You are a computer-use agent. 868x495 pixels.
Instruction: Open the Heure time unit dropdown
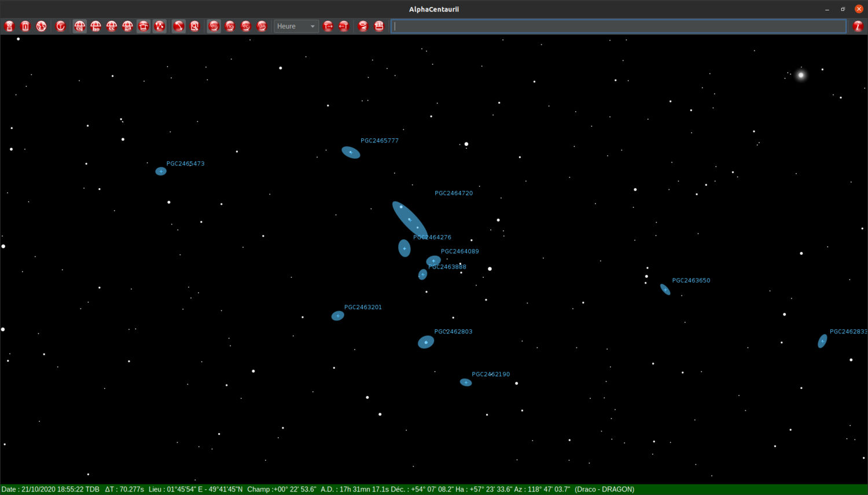pyautogui.click(x=296, y=26)
